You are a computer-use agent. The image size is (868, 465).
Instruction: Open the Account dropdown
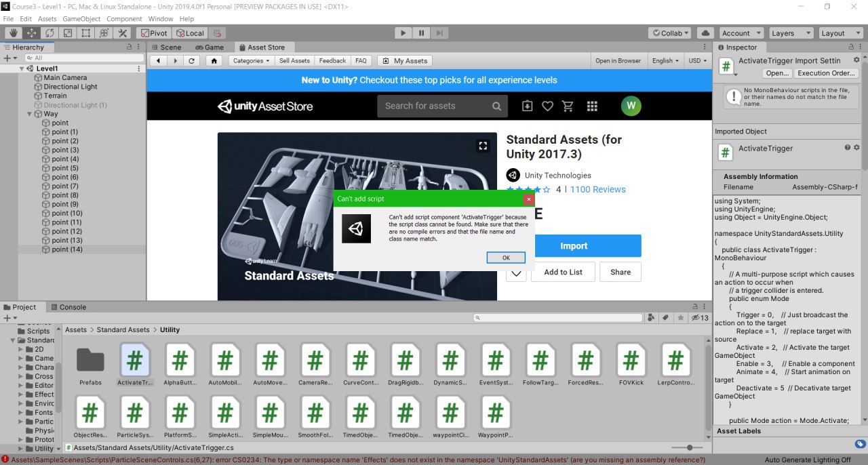point(741,33)
